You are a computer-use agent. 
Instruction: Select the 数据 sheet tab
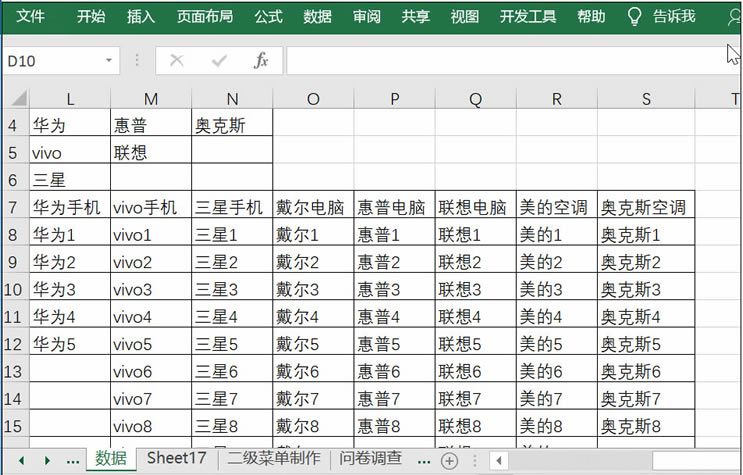click(x=111, y=458)
